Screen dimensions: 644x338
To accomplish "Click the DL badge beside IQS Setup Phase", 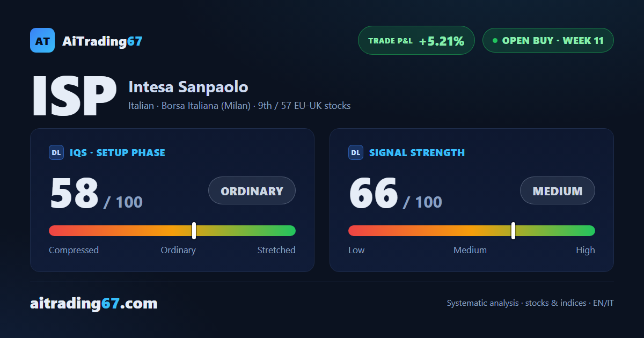I will tap(56, 152).
